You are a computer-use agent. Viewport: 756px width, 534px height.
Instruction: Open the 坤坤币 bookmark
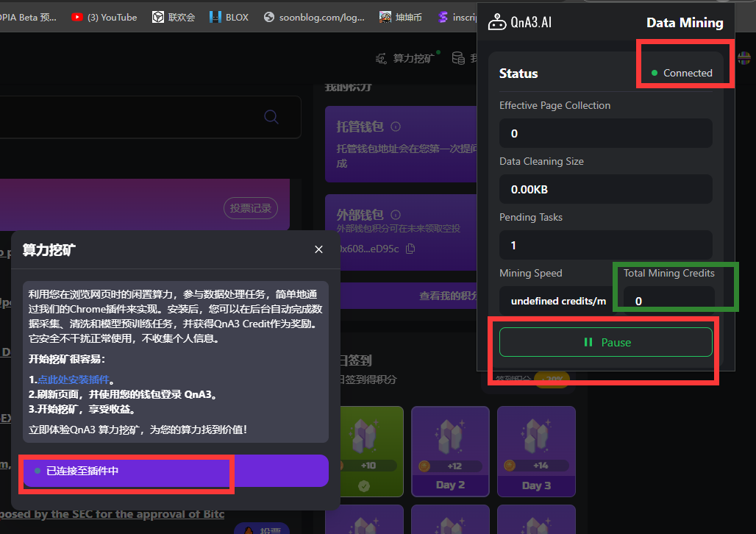(401, 18)
